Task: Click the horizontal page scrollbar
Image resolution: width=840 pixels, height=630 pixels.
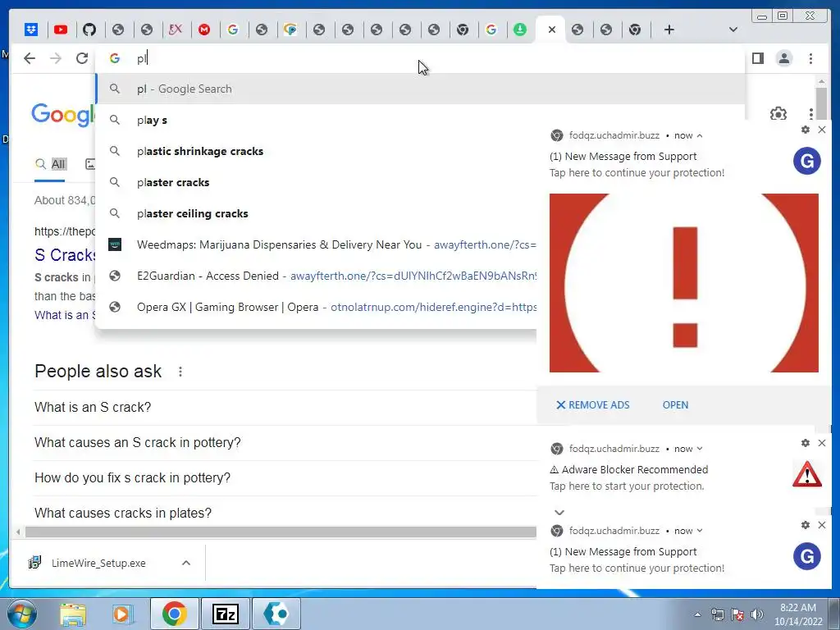Action: (281, 532)
